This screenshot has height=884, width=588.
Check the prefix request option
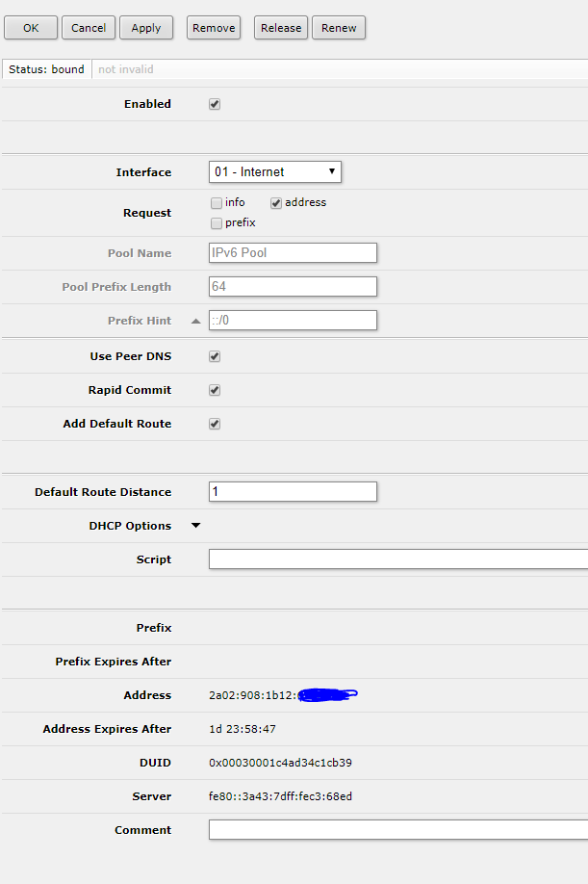click(x=217, y=223)
